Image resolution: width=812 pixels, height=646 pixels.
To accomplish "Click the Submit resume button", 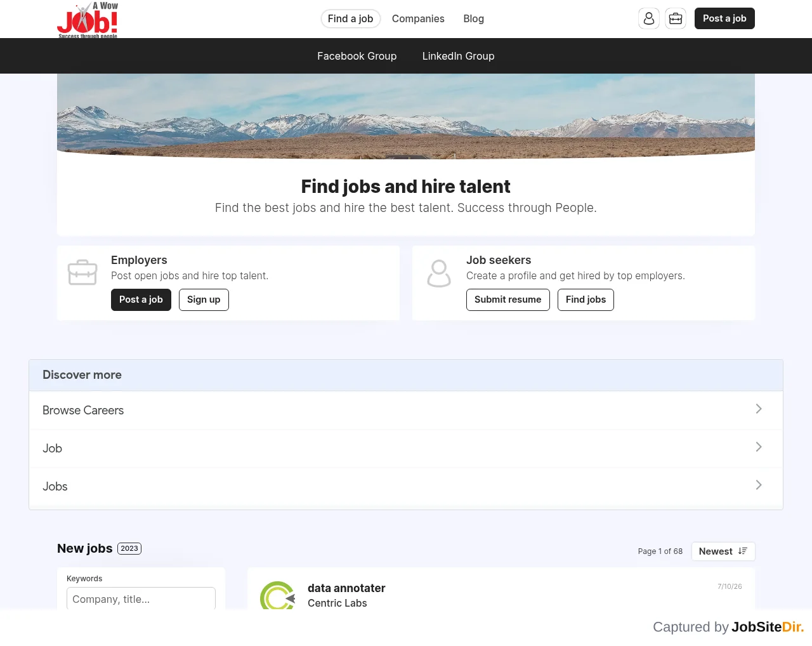I will (x=508, y=300).
